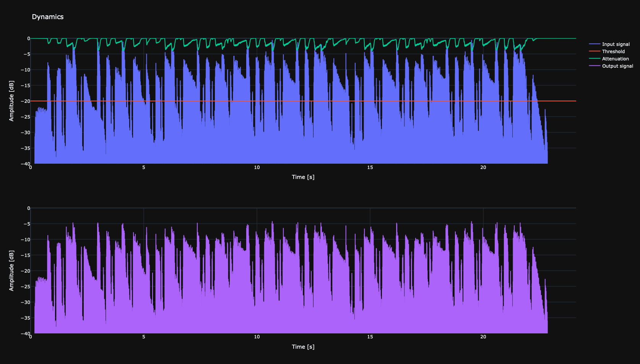Click the top plot's Time [s] axis label

pos(303,177)
